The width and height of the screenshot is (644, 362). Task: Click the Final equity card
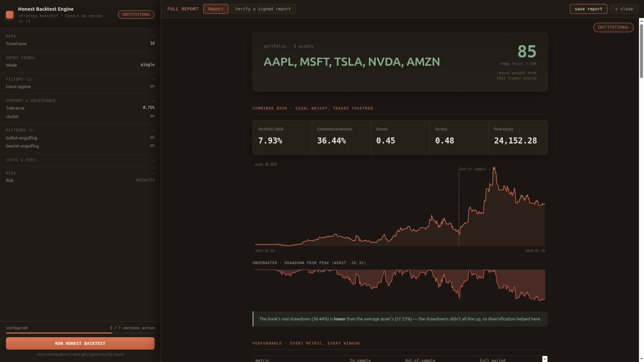(518, 137)
